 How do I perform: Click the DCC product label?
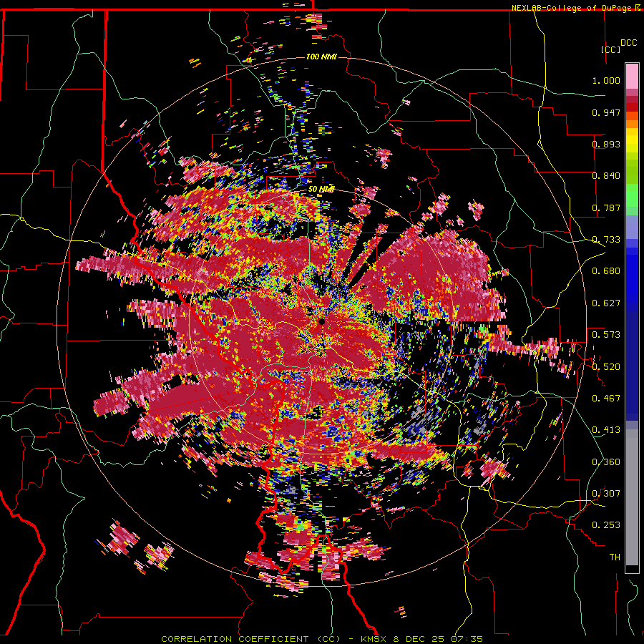[x=628, y=43]
